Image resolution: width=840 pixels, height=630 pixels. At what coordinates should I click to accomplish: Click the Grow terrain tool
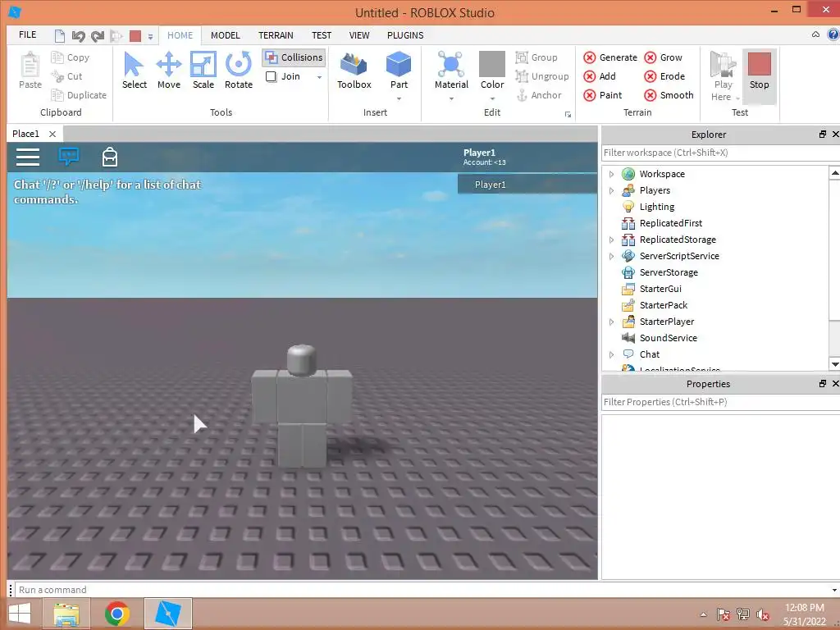[663, 57]
